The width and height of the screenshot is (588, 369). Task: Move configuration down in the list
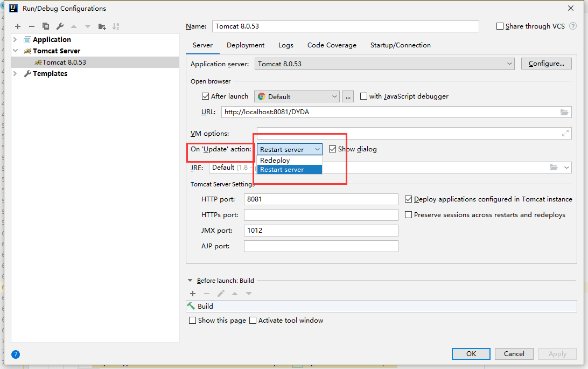88,26
